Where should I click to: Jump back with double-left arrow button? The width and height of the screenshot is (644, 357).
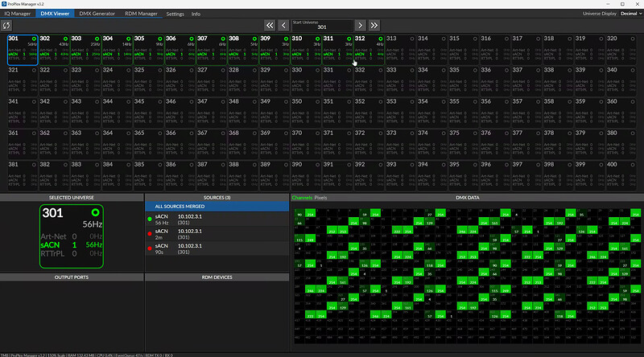[270, 26]
